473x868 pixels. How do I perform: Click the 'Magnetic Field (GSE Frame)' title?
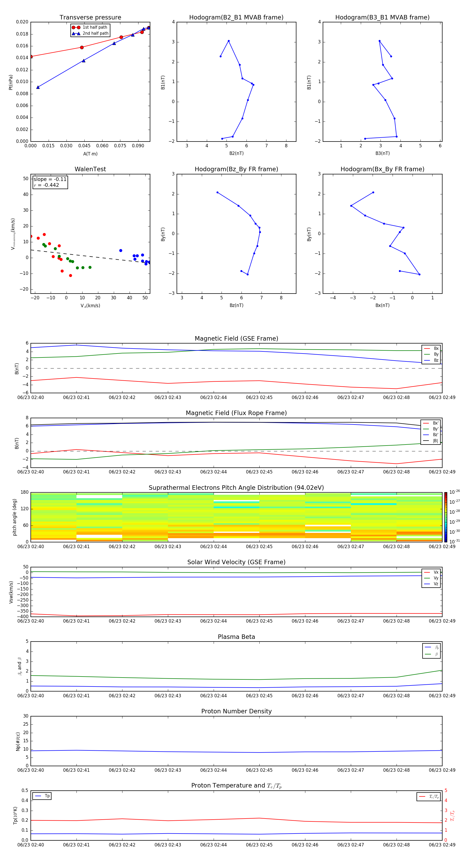236,339
